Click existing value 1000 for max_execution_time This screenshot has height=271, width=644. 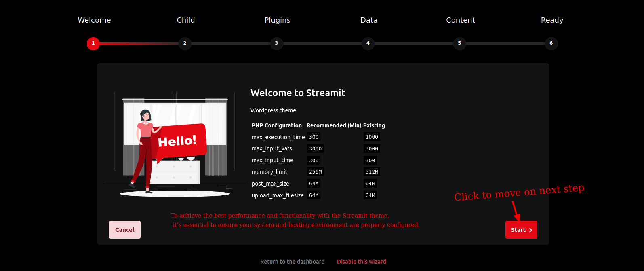tap(372, 137)
